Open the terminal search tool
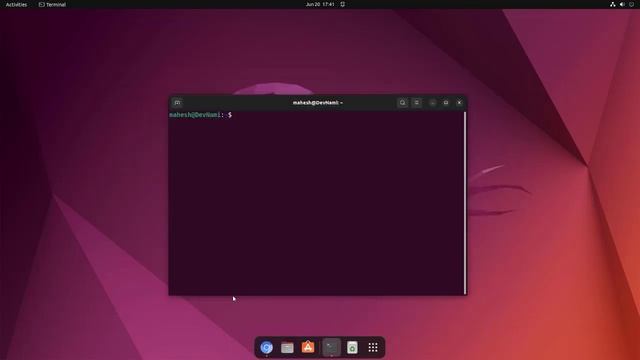 (x=402, y=102)
